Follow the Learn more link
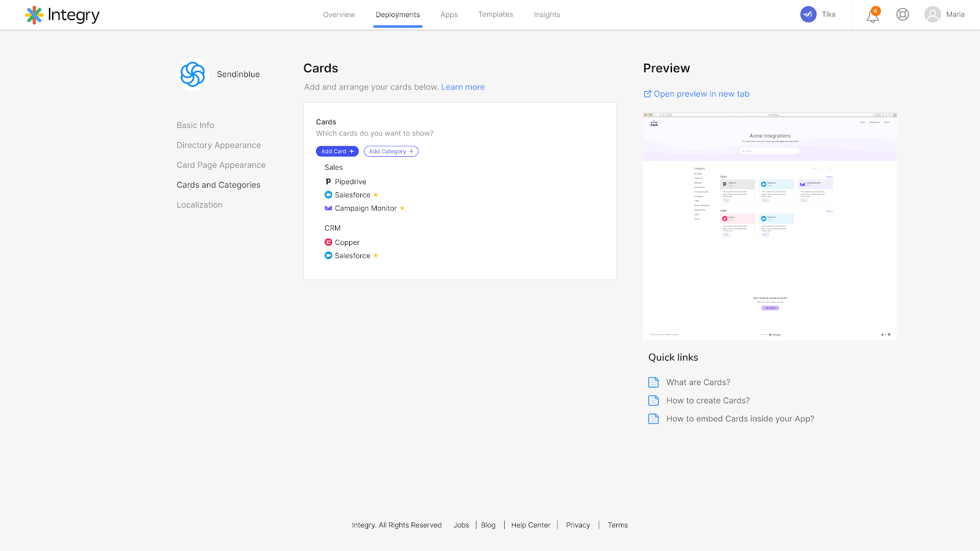 pos(462,87)
